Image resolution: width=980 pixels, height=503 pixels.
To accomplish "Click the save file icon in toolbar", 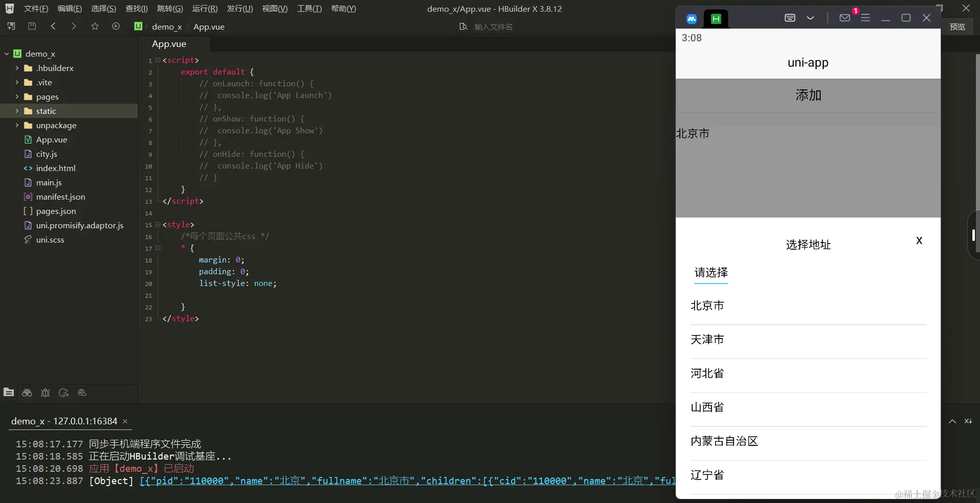I will point(32,26).
